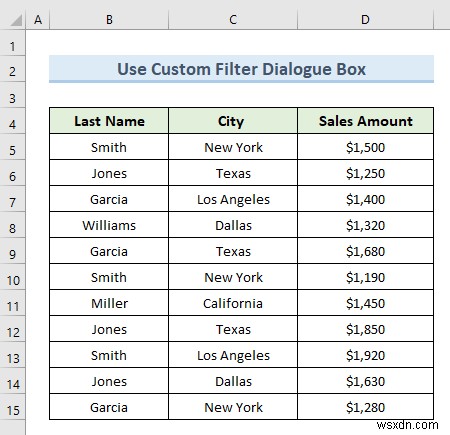Viewport: 450px width, 435px height.
Task: Click the title cell Use Custom Filter Dialogue Box
Action: point(241,69)
